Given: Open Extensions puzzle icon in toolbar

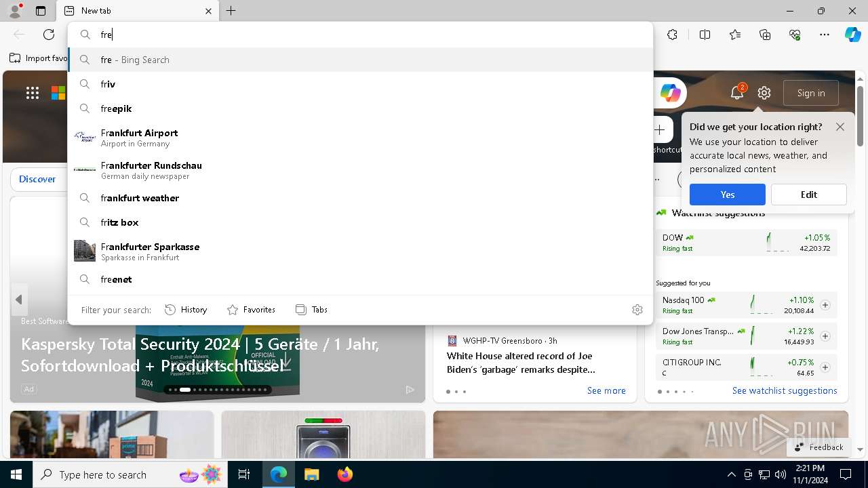Looking at the screenshot, I should point(672,35).
